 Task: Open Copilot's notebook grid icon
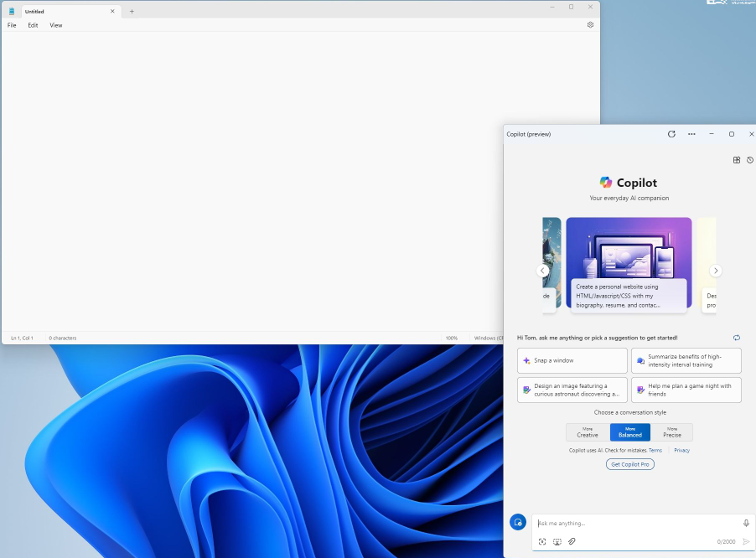(x=736, y=159)
